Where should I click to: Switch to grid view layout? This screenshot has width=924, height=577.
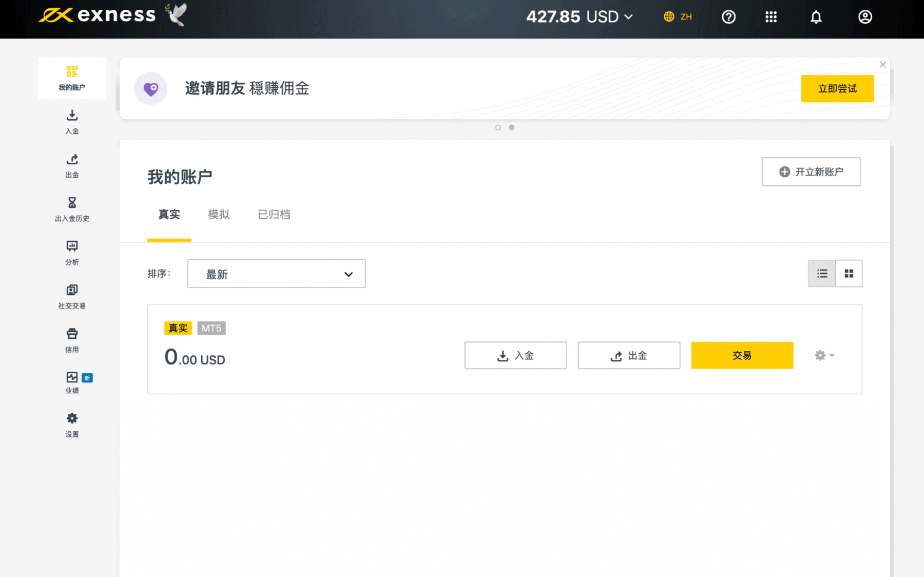(849, 274)
